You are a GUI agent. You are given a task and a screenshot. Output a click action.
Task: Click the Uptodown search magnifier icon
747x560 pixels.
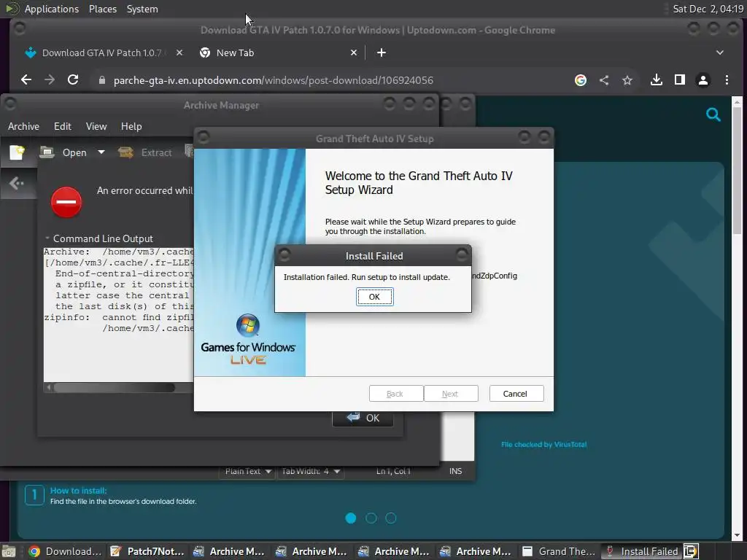(x=713, y=114)
